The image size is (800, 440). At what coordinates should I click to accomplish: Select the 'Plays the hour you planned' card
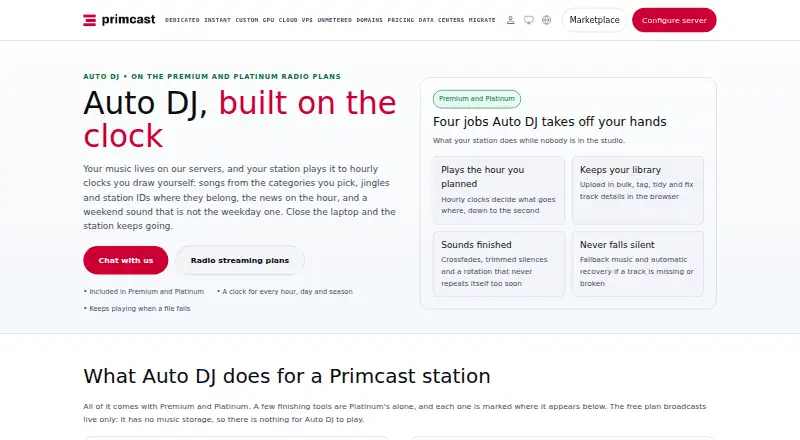(499, 190)
